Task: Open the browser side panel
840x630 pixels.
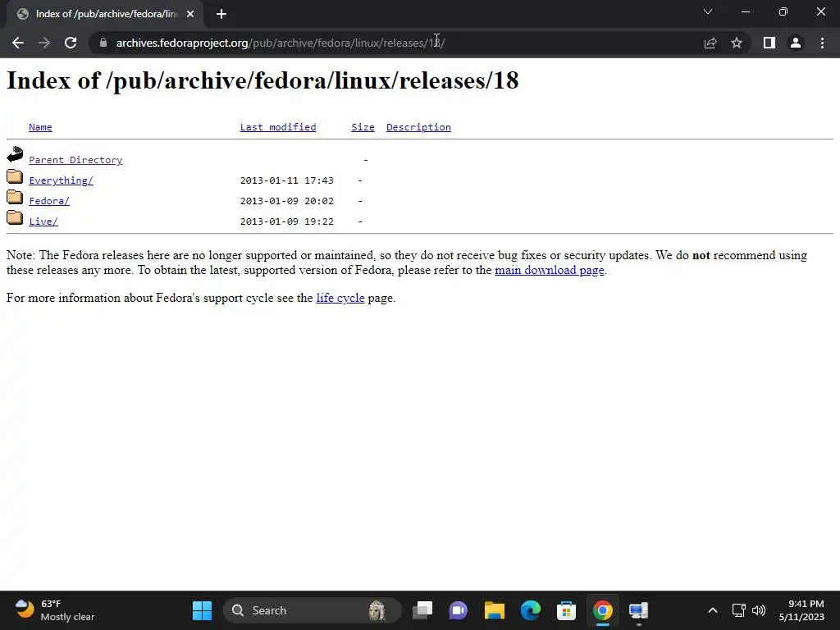Action: coord(769,43)
